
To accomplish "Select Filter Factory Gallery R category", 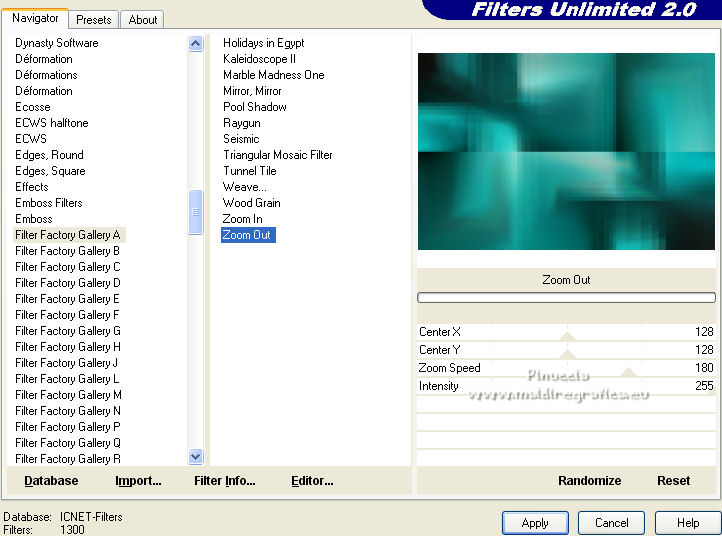I will click(x=67, y=459).
